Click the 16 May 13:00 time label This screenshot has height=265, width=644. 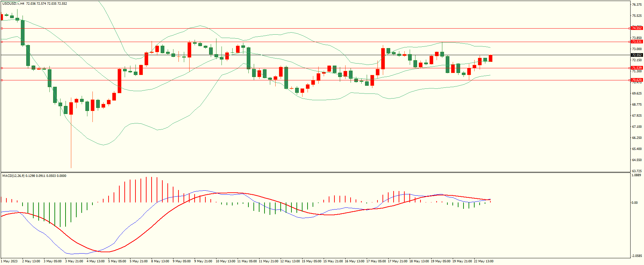click(x=355, y=261)
